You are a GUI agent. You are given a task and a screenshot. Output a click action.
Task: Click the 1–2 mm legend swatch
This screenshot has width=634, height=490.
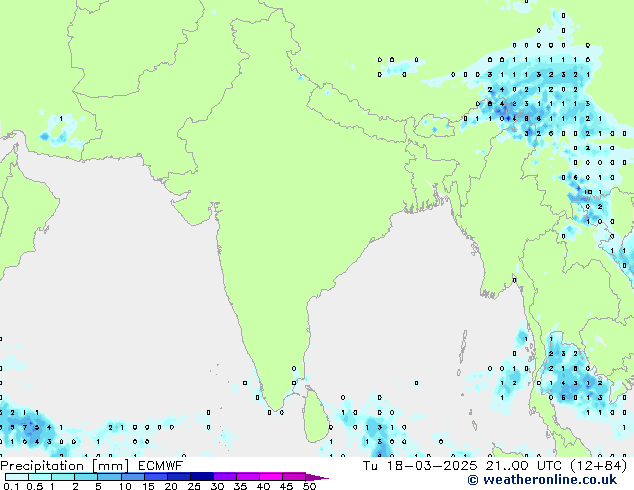click(x=63, y=477)
